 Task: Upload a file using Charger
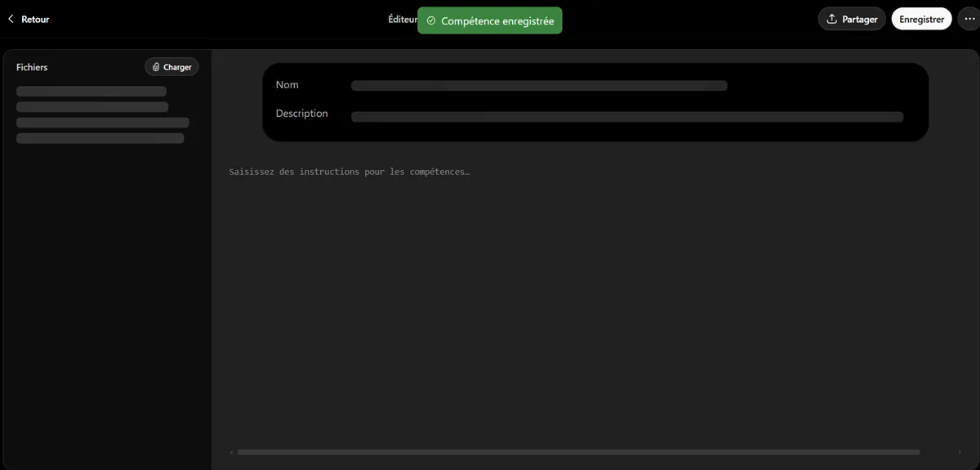point(171,67)
